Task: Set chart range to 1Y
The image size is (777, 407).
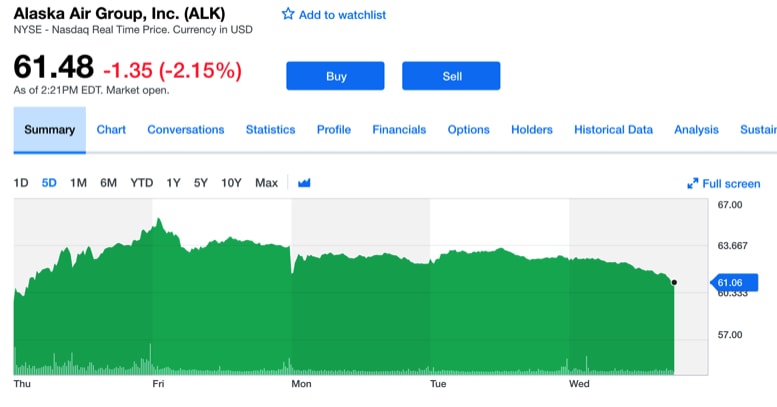Action: click(173, 183)
